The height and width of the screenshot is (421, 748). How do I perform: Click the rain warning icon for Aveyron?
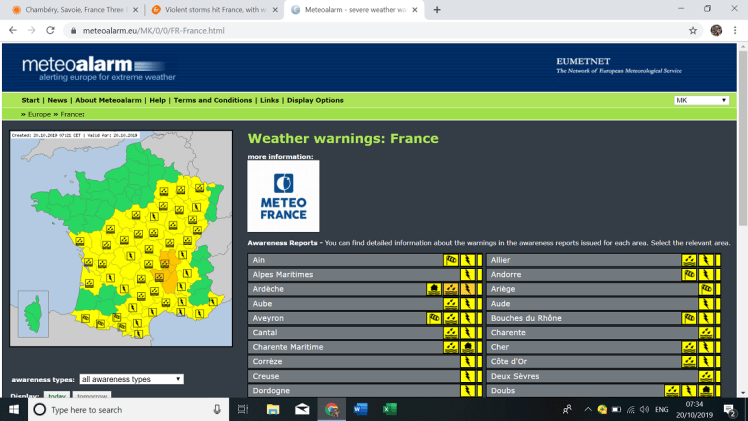coord(451,318)
